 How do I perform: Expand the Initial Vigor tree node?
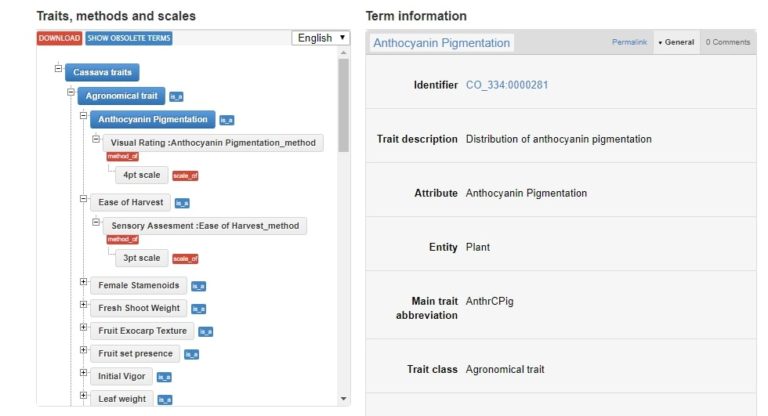84,374
